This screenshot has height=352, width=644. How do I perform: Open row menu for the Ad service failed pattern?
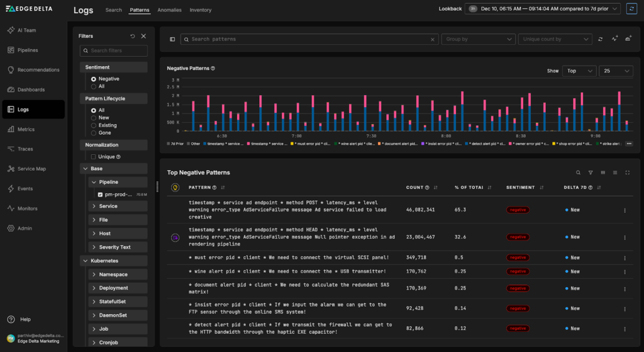click(625, 210)
